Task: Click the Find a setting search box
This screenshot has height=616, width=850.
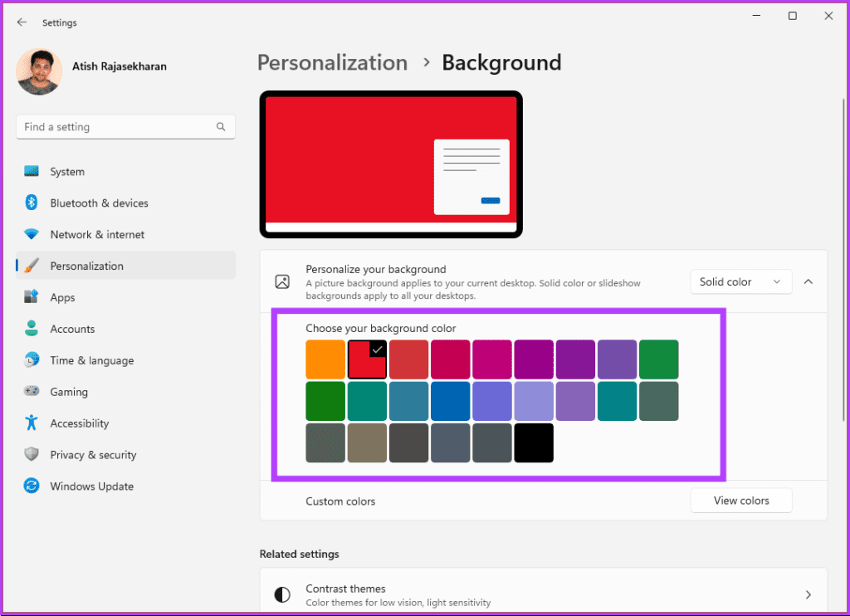Action: click(x=125, y=126)
